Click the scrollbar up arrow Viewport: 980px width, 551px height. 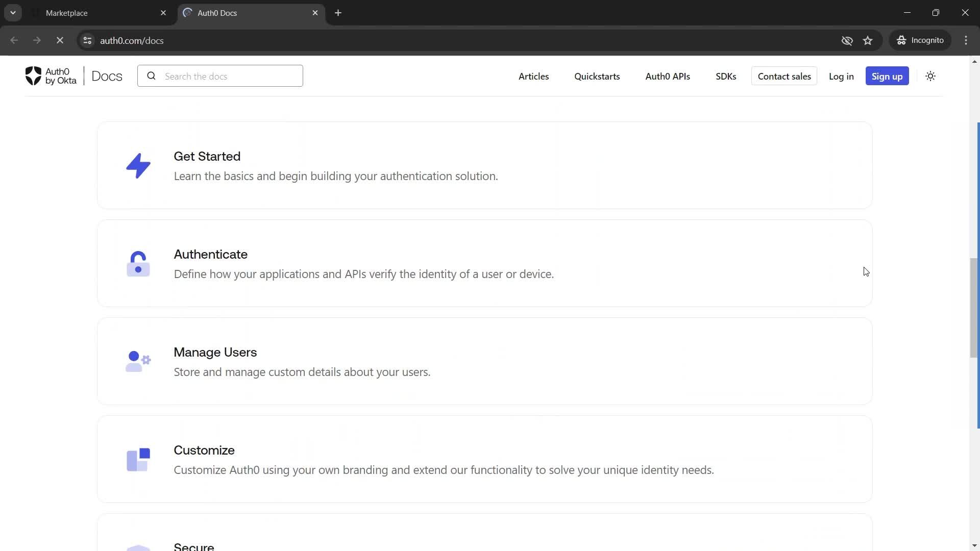[x=974, y=61]
